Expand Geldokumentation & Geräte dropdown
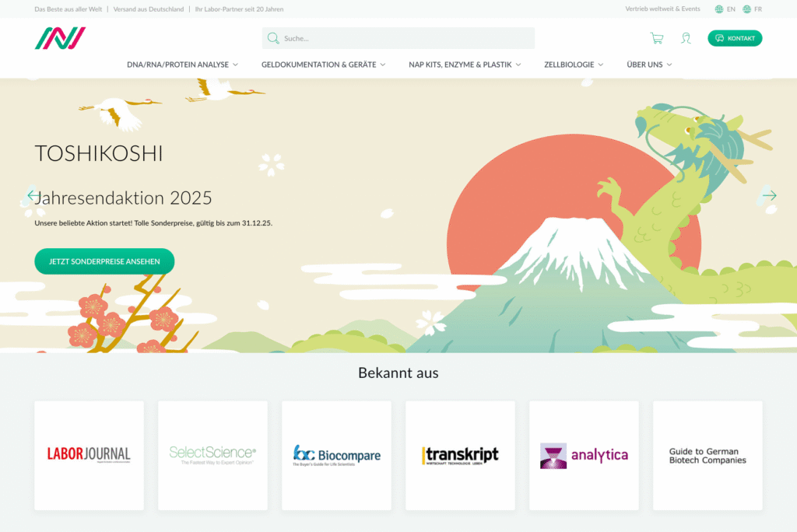This screenshot has width=797, height=532. click(323, 65)
